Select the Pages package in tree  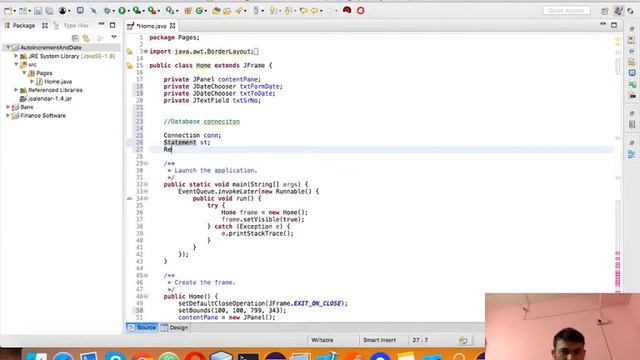coord(44,73)
